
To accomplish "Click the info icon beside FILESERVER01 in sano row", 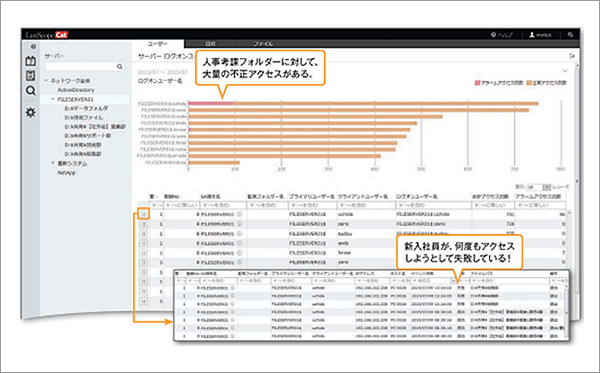I will [240, 223].
